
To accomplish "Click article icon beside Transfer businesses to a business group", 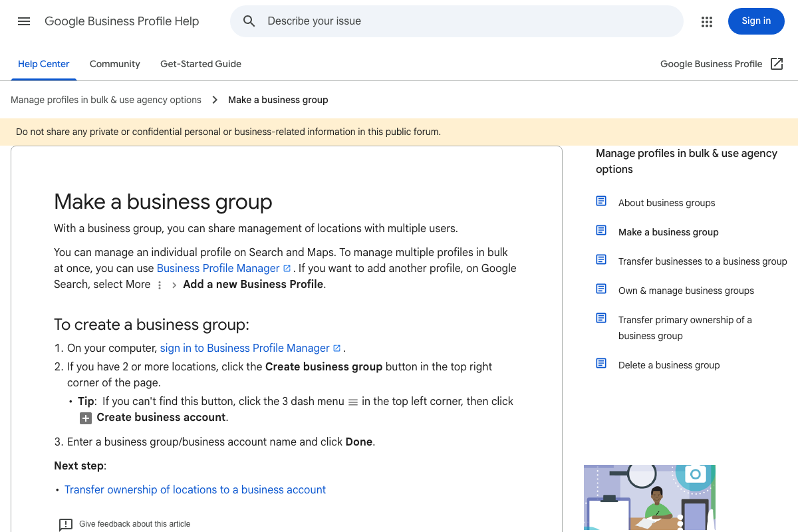I will (601, 259).
